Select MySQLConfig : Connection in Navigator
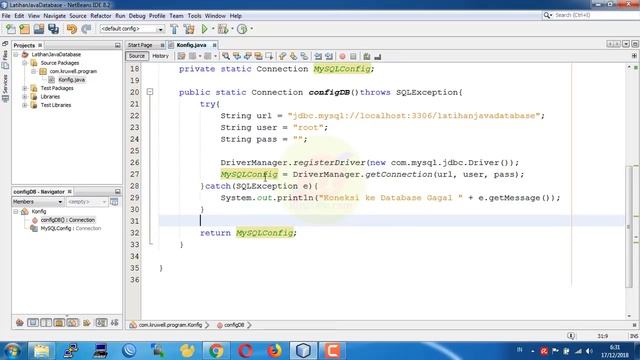The image size is (640, 360). click(x=71, y=229)
